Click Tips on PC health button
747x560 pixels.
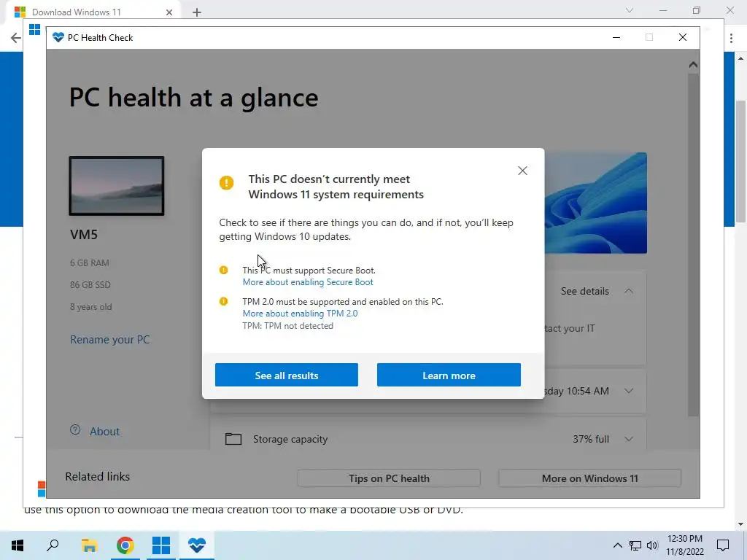389,478
